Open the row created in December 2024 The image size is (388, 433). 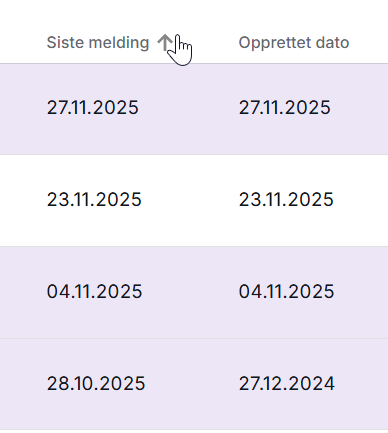(194, 384)
